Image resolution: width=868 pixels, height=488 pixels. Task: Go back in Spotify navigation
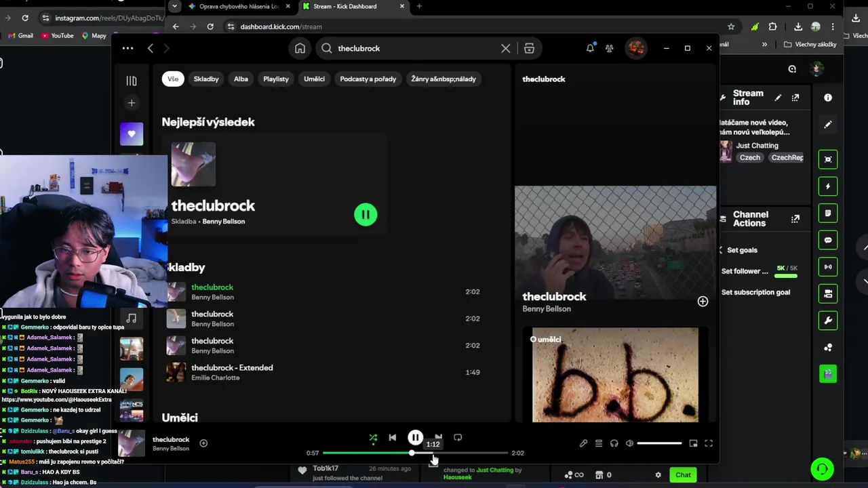151,48
